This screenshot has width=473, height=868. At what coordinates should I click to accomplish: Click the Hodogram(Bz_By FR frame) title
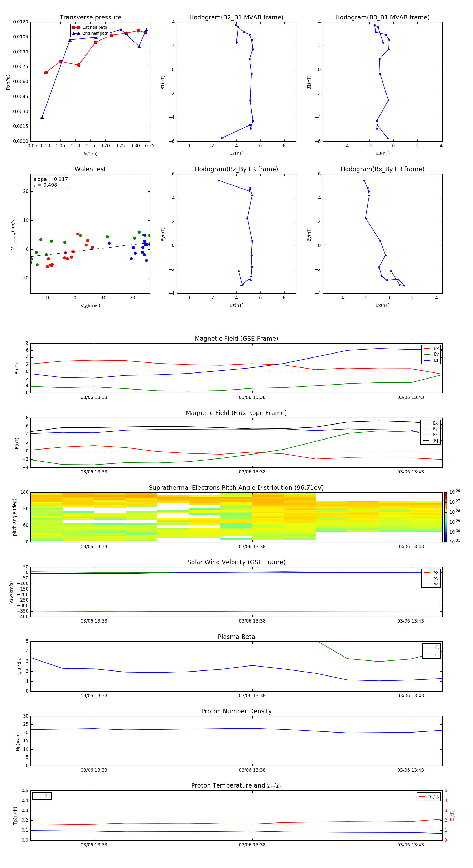(236, 169)
